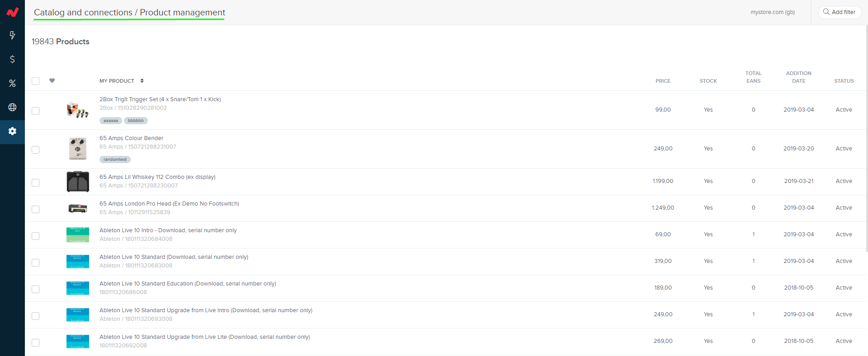The image size is (868, 356).
Task: Click the price 99,00 cell
Action: [663, 110]
